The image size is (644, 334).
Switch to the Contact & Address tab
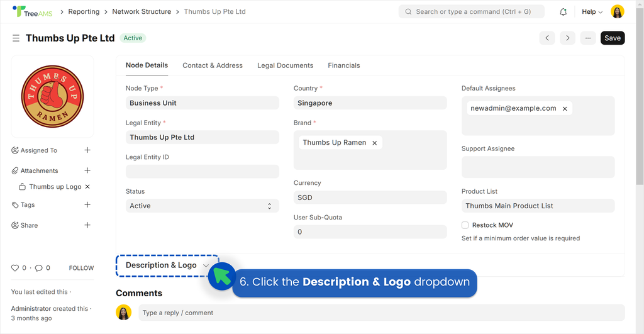pos(213,65)
